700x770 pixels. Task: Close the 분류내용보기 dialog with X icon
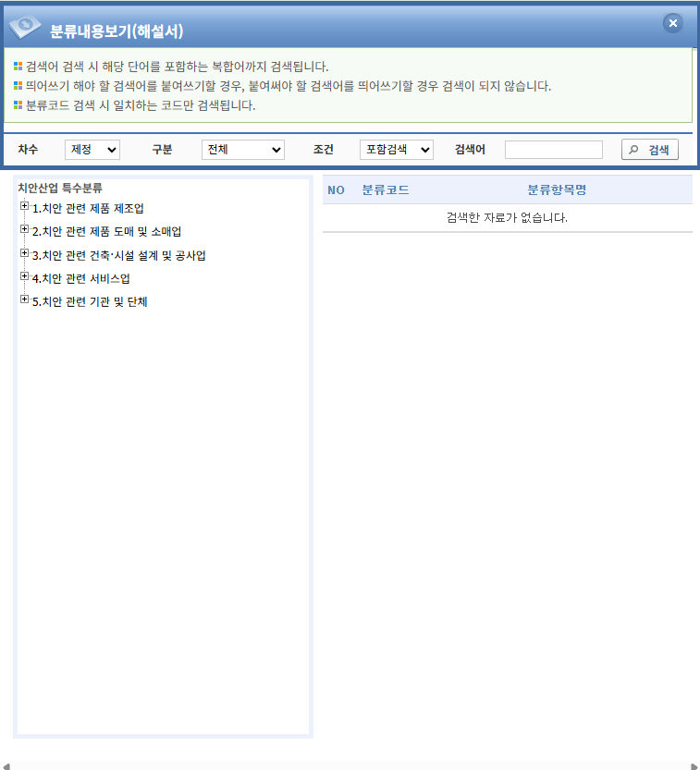[672, 23]
